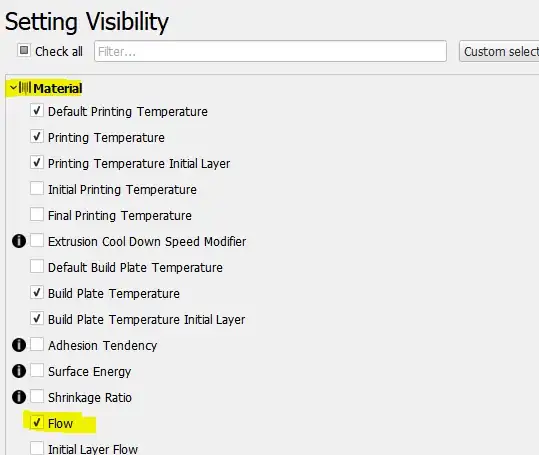
Task: Uncheck the Printing Temperature checkbox
Action: [x=37, y=137]
